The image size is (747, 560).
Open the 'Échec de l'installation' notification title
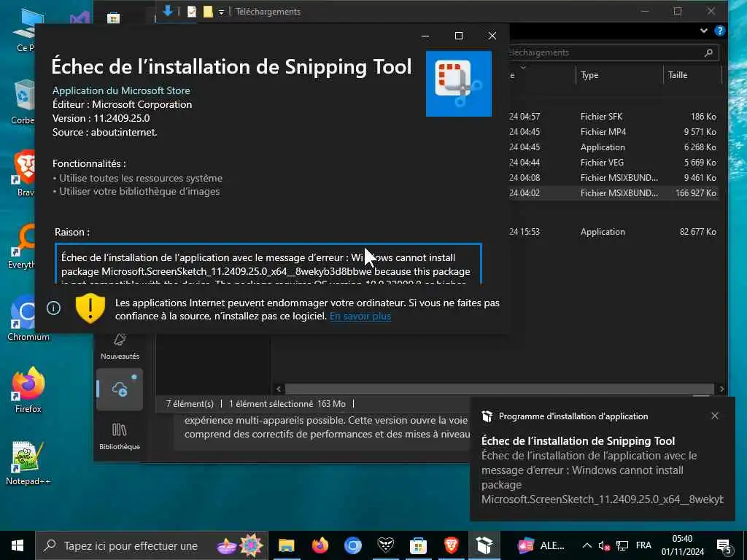point(578,441)
